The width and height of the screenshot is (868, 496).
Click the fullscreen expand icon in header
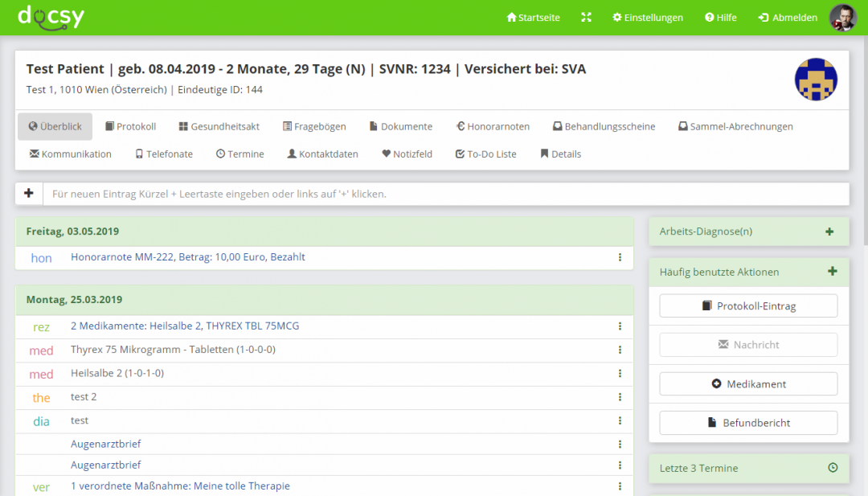click(586, 18)
